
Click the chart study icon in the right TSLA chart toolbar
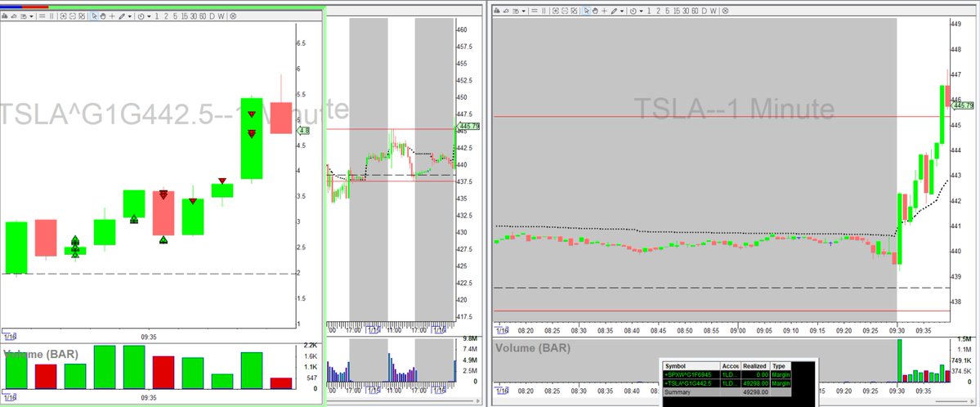497,11
